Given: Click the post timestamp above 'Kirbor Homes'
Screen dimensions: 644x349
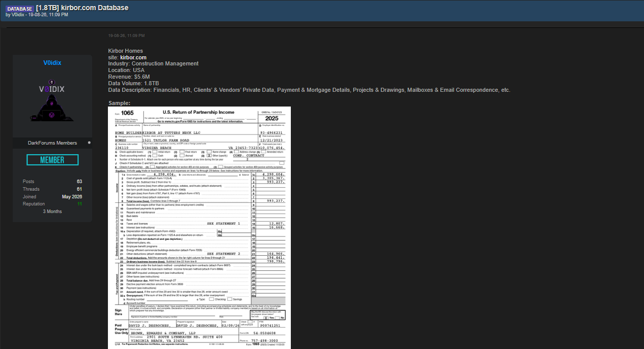Looking at the screenshot, I should coord(126,36).
